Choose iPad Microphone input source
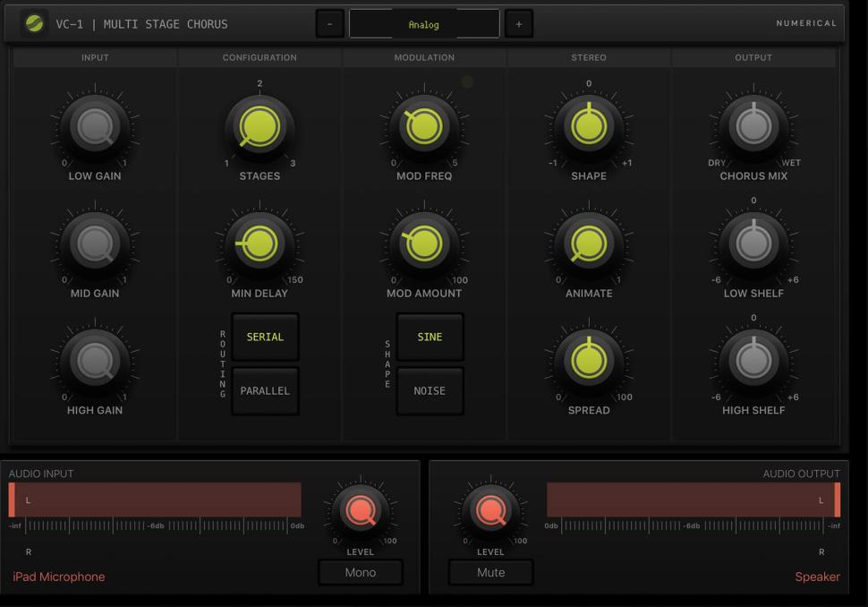 [x=59, y=577]
